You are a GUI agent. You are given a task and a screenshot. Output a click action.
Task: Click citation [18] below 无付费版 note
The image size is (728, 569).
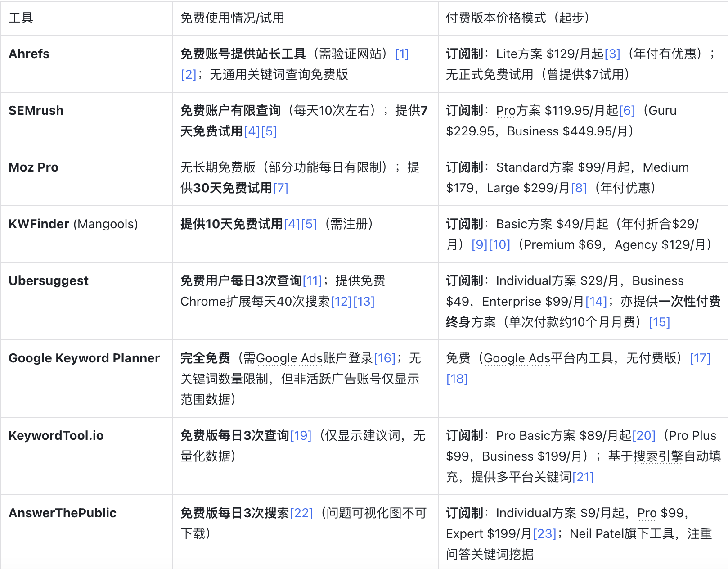click(457, 379)
